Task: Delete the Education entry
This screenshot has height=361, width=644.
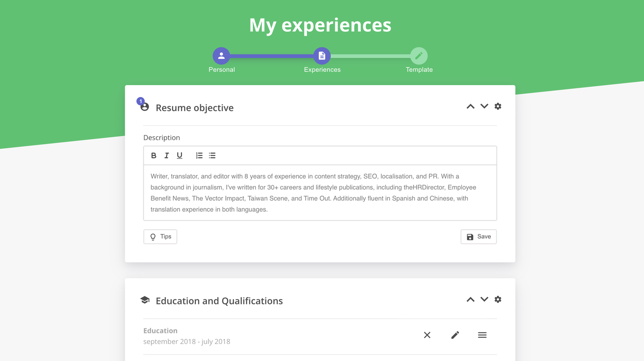Action: click(427, 335)
